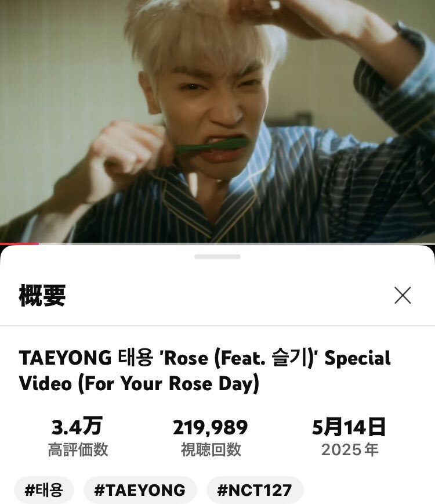Open the #TAEYONG hashtag
Viewport: 435px width, 504px height.
click(140, 490)
